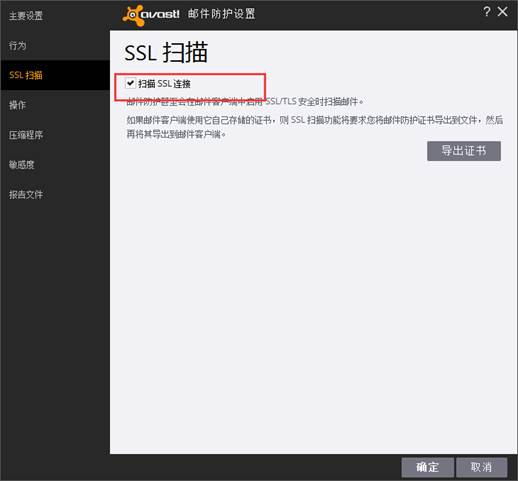Confirm settings with the 确定 button
This screenshot has width=518, height=481.
427,467
